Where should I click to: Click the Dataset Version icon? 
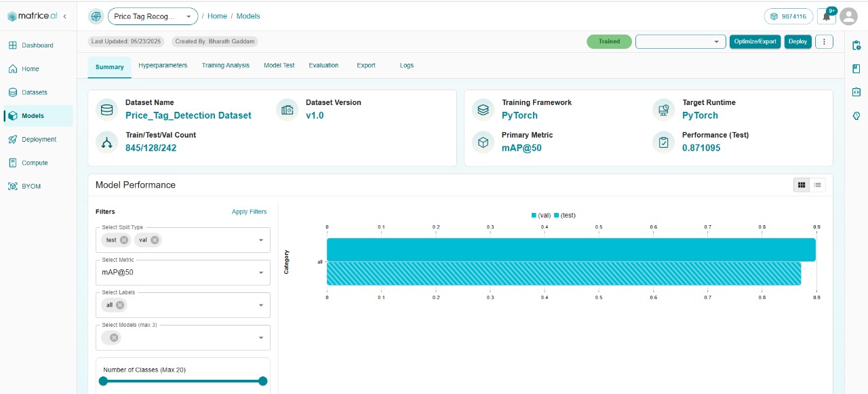pos(288,109)
